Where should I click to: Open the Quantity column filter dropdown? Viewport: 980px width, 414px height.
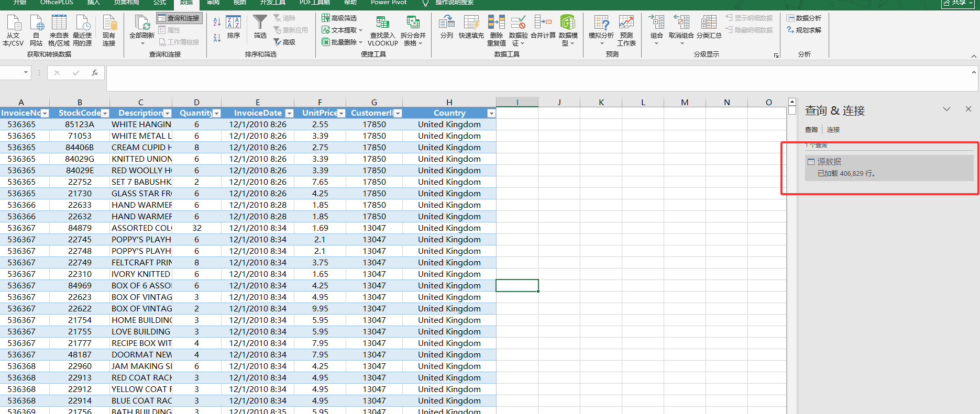[x=216, y=114]
